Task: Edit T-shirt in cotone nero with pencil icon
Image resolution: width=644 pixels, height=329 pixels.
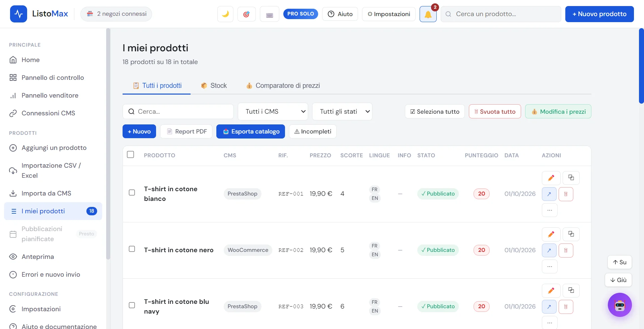Action: point(551,234)
